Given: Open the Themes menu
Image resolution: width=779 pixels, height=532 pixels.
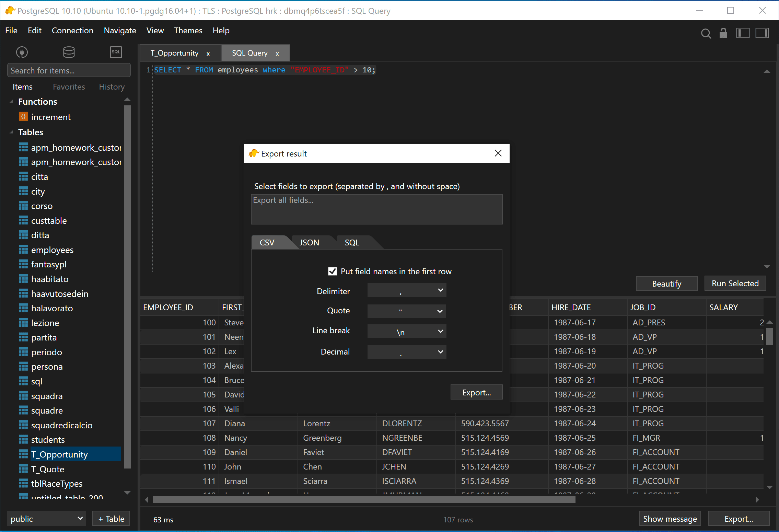Looking at the screenshot, I should (188, 31).
